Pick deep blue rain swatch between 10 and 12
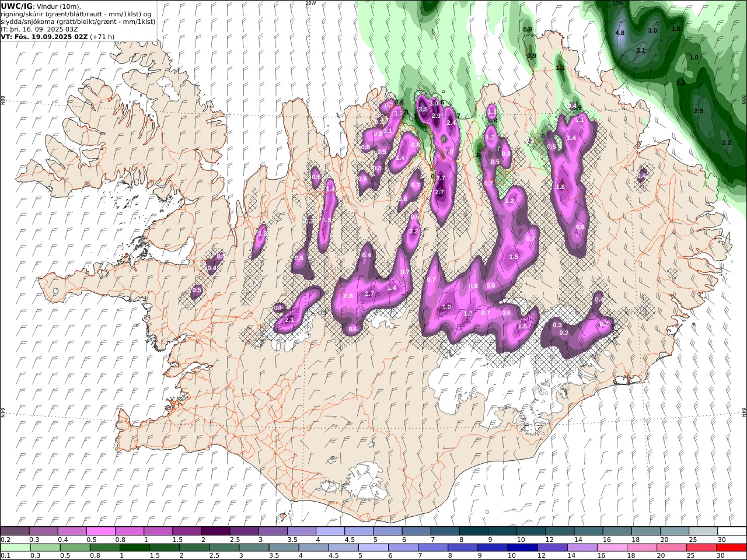747x560 pixels. click(x=522, y=548)
